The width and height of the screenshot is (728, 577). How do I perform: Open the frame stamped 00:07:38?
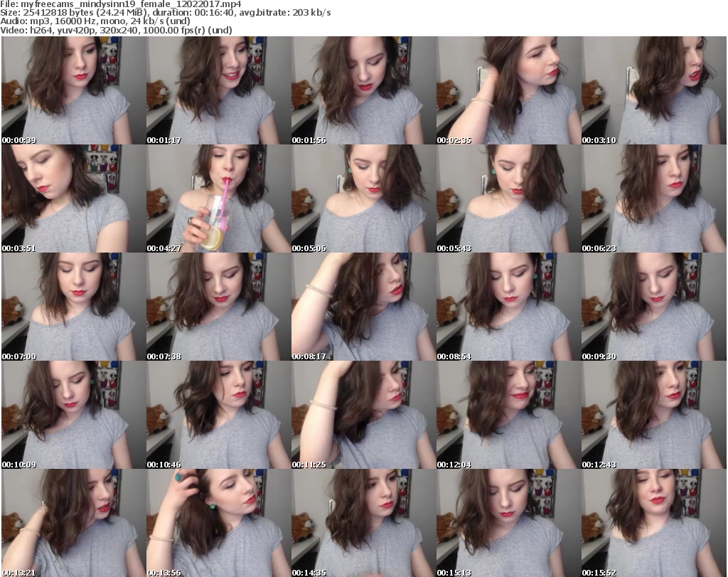(x=219, y=307)
